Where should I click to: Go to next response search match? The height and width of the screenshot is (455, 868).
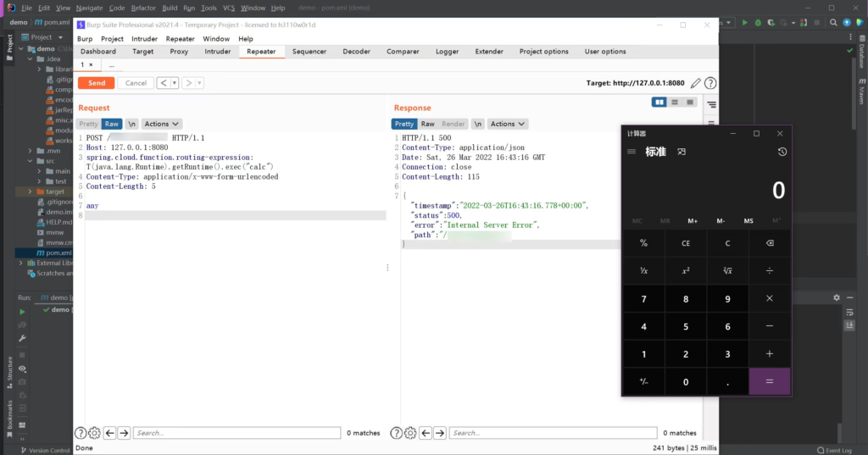pos(440,433)
